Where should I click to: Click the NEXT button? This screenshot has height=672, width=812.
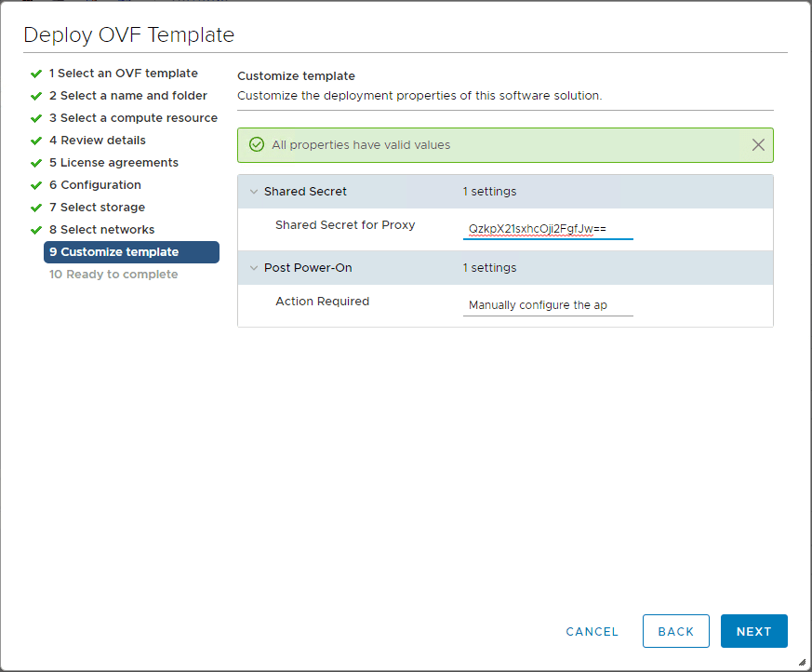(753, 631)
